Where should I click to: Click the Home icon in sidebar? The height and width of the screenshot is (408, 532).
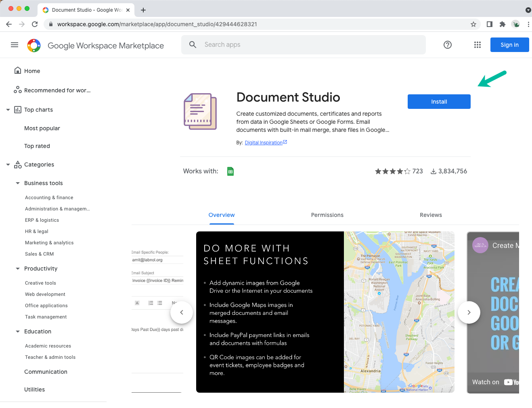click(18, 71)
